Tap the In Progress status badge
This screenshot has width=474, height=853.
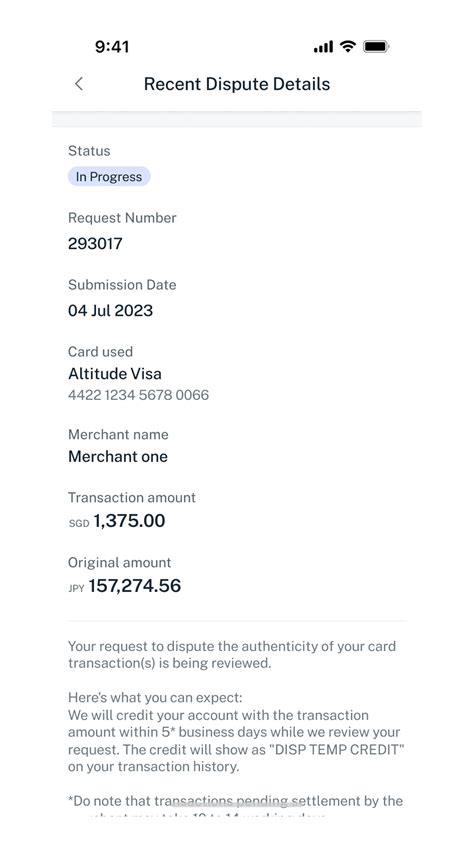click(x=109, y=177)
